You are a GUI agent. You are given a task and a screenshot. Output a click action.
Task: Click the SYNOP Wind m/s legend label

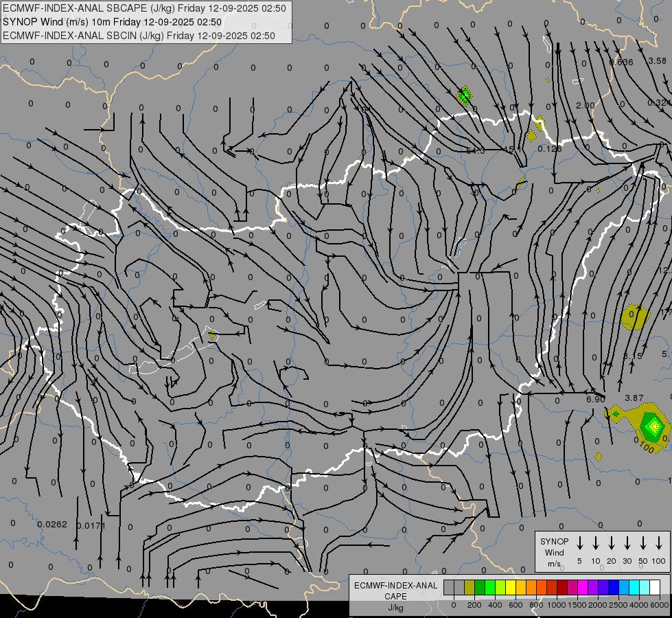pos(554,552)
